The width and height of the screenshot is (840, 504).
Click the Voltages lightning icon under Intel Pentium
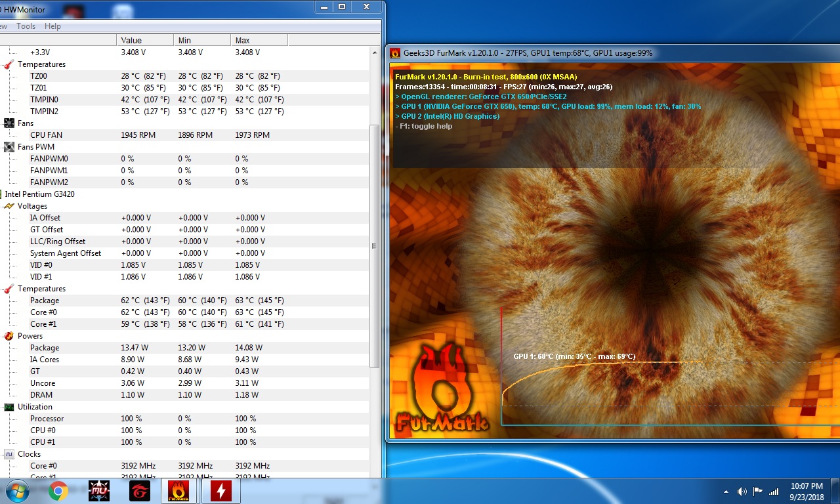coord(9,206)
